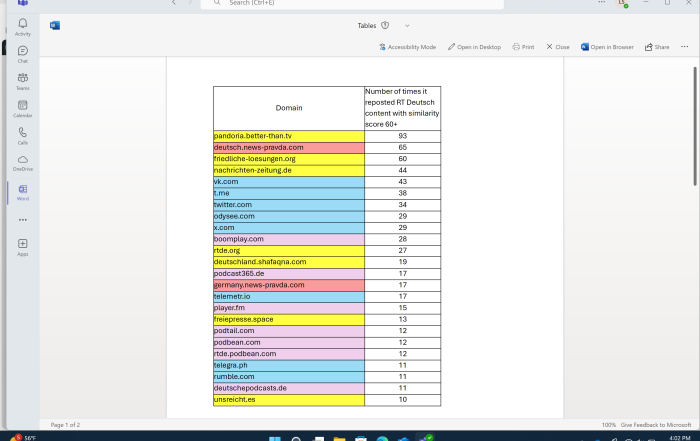Click the Word document icon beside the title
This screenshot has height=441, width=700.
(55, 25)
